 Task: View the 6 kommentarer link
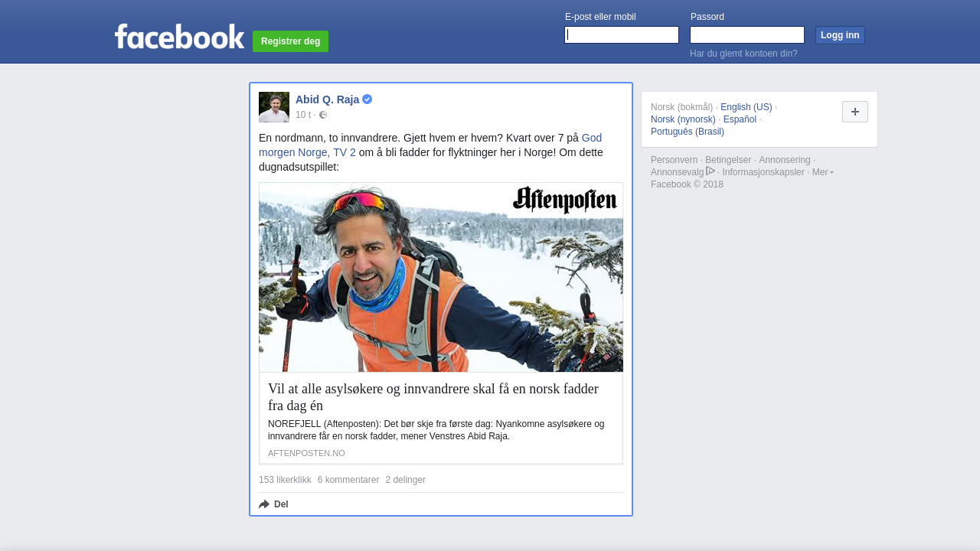tap(348, 480)
